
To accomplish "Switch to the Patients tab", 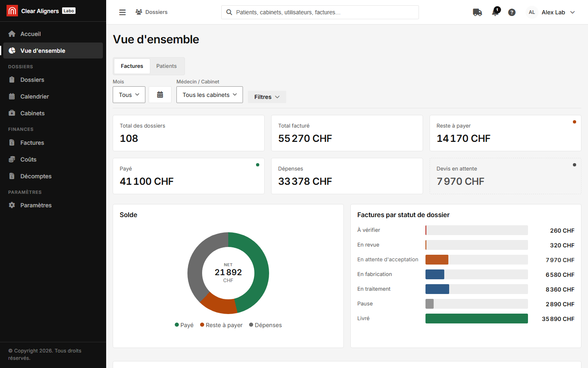I will [167, 66].
